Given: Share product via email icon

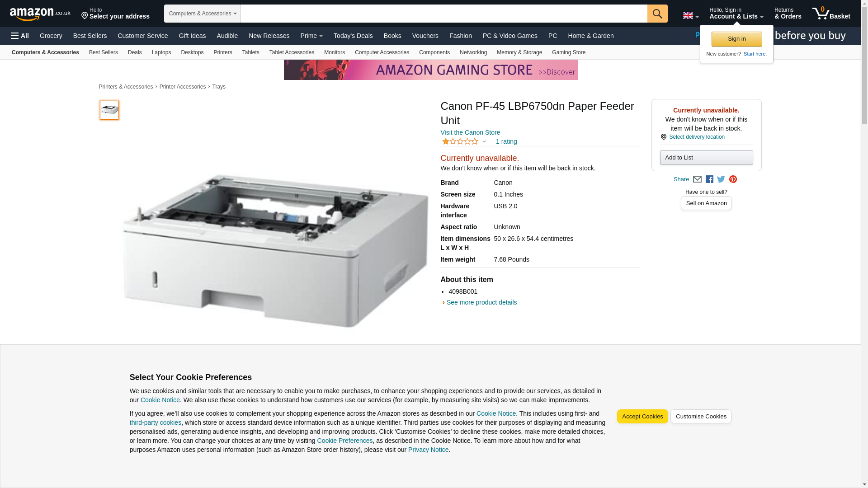Looking at the screenshot, I should pyautogui.click(x=697, y=179).
